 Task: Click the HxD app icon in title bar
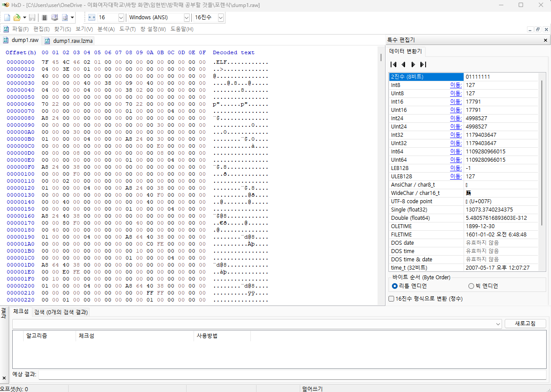pyautogui.click(x=6, y=5)
